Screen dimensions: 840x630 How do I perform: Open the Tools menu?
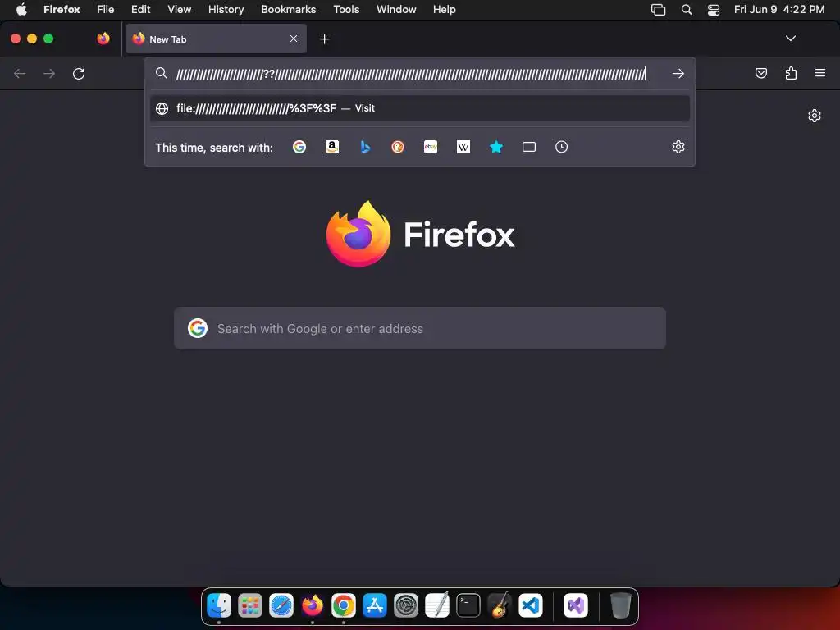(x=346, y=9)
